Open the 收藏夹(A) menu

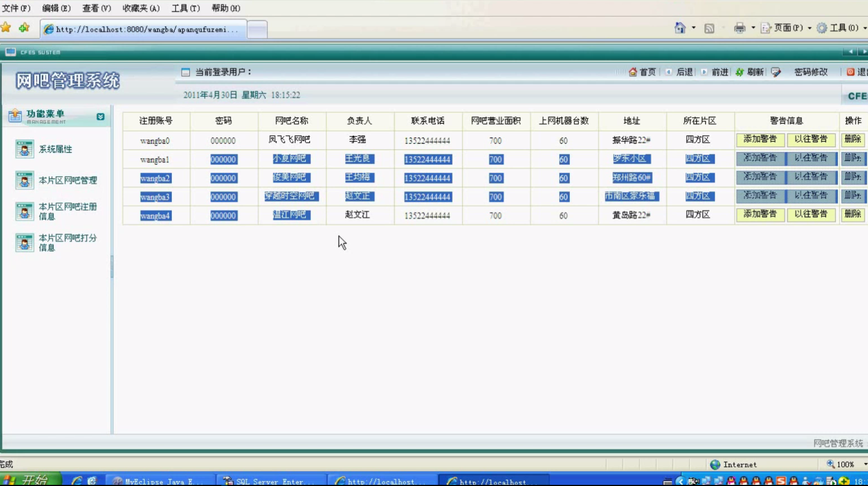[141, 8]
